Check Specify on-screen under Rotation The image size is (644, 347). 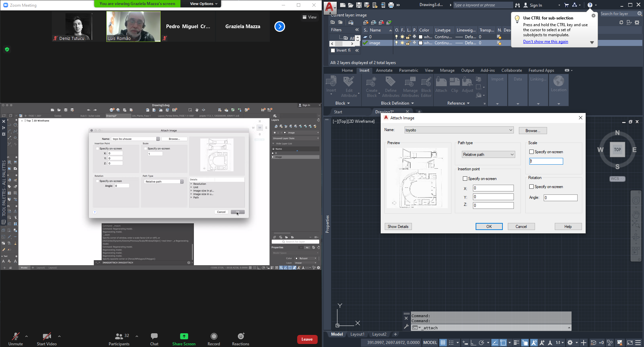coord(531,187)
